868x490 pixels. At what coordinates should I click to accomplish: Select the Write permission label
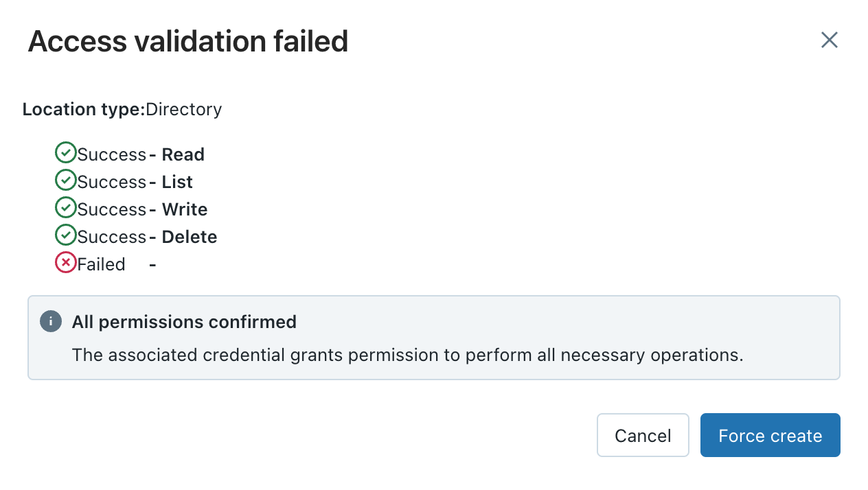[183, 209]
